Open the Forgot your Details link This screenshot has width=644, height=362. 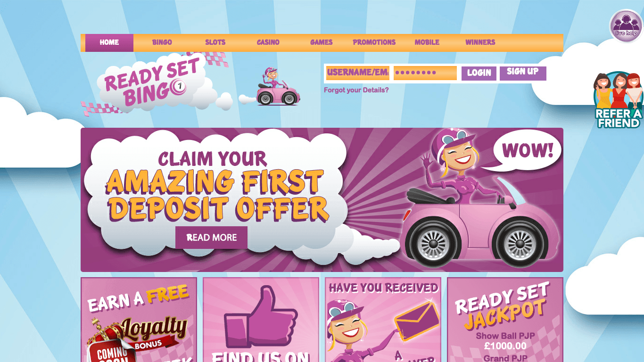click(356, 90)
